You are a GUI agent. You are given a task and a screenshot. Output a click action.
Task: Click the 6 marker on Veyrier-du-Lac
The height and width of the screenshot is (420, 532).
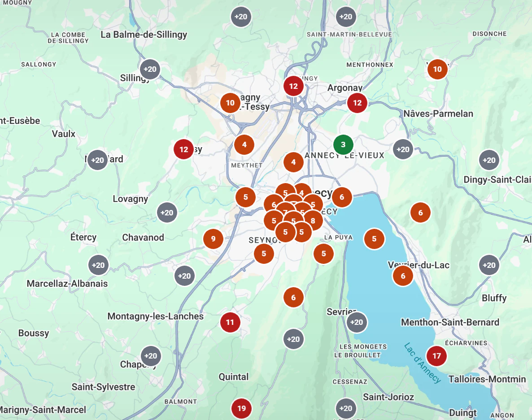point(403,276)
